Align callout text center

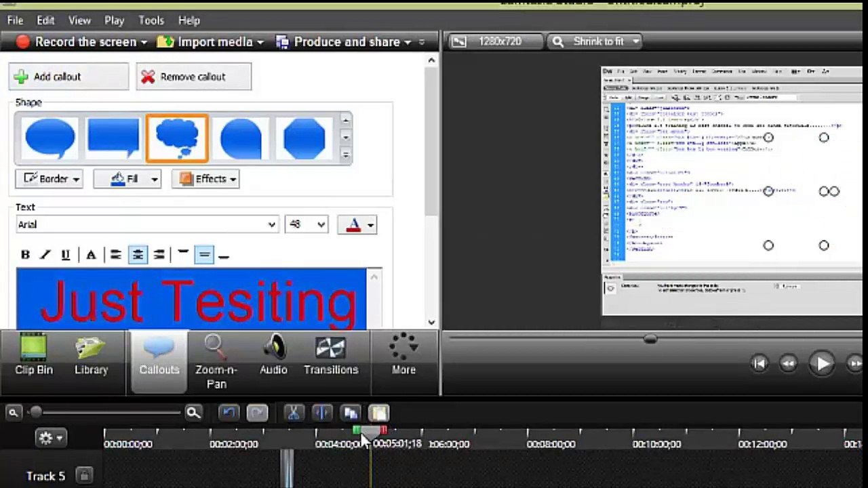click(x=138, y=254)
